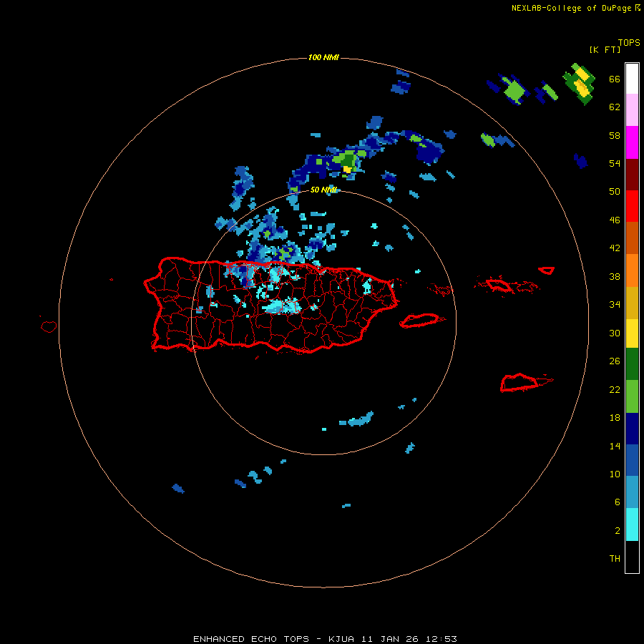This screenshot has width=644, height=644.
Task: Click the yellow-topped echo cell at far upper right
Action: pyautogui.click(x=580, y=84)
